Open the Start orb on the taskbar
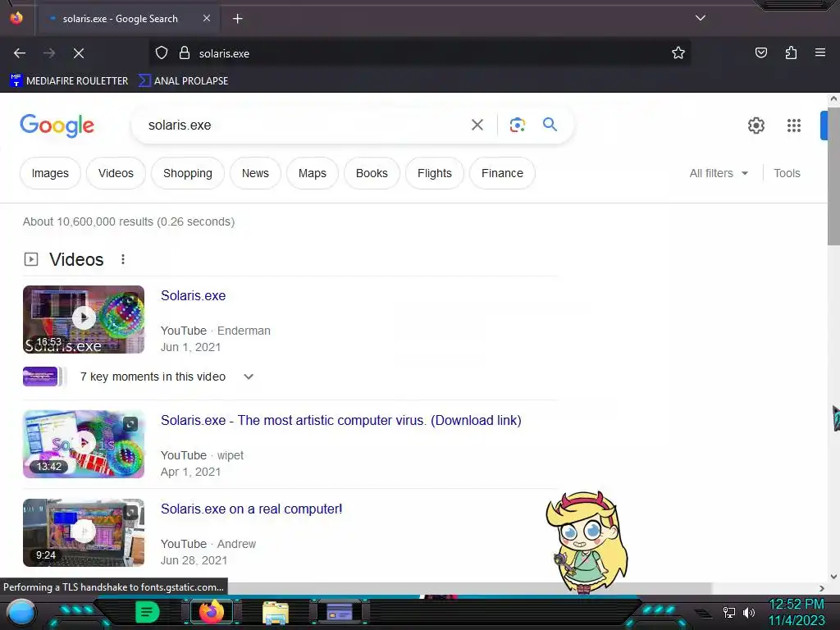Image resolution: width=840 pixels, height=630 pixels. [21, 613]
